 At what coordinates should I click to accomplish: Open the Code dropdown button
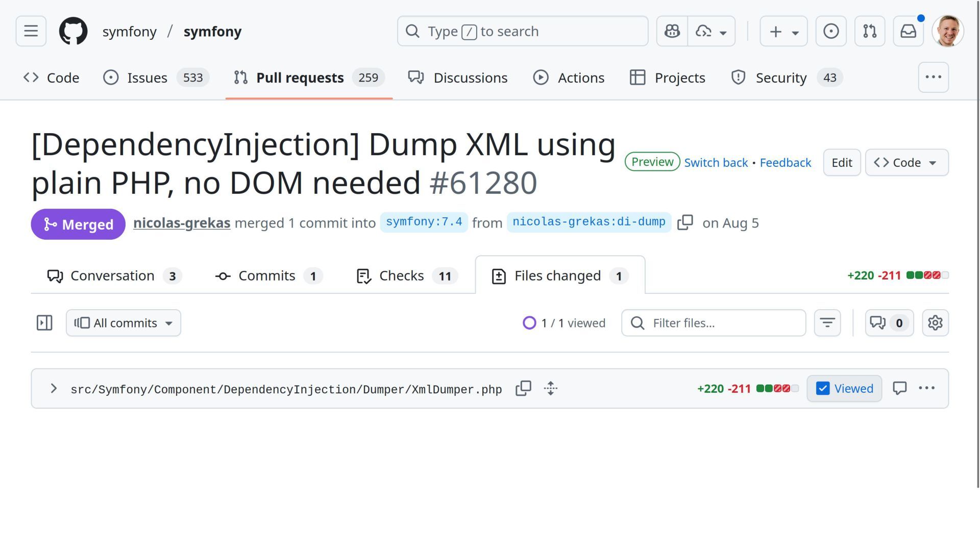click(906, 163)
